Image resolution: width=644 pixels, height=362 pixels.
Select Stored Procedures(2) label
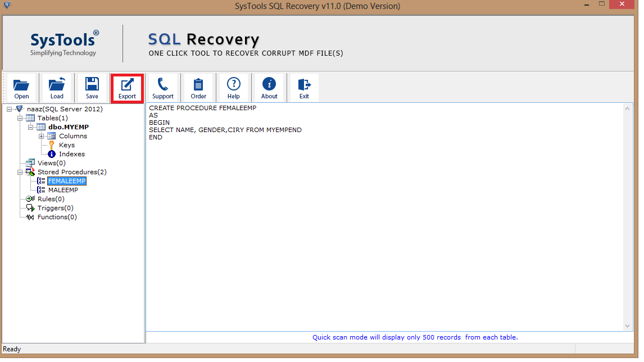[72, 172]
